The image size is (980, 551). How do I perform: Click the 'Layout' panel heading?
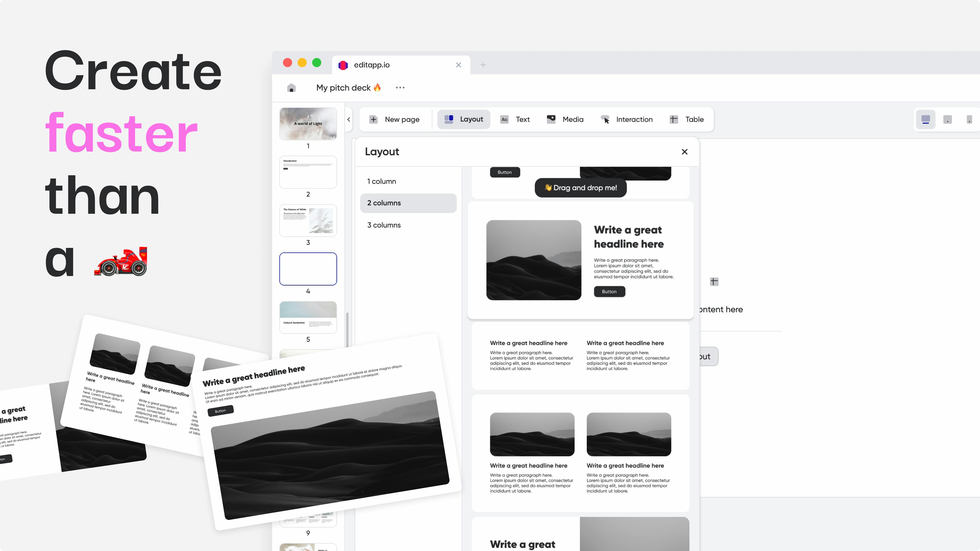[x=382, y=152]
